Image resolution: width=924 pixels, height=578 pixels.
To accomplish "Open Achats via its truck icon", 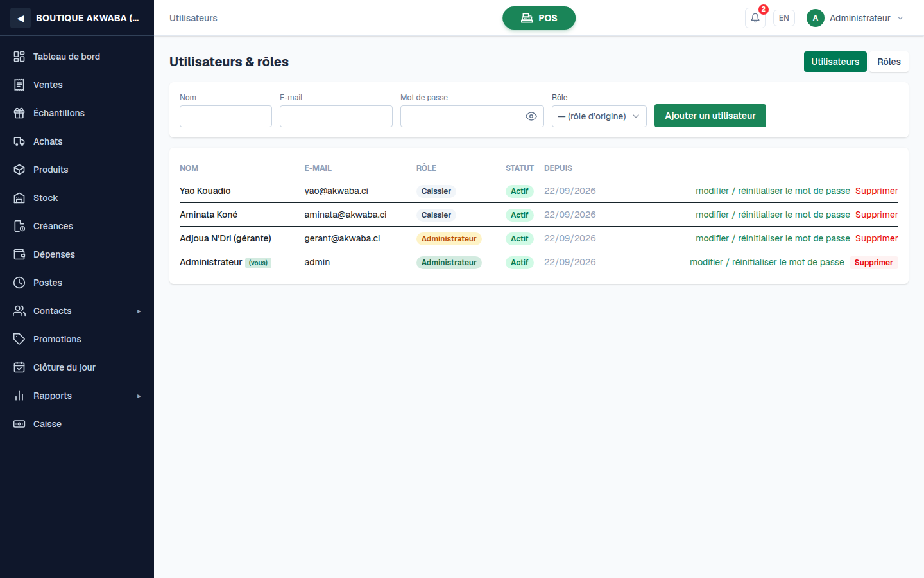I will click(x=19, y=141).
